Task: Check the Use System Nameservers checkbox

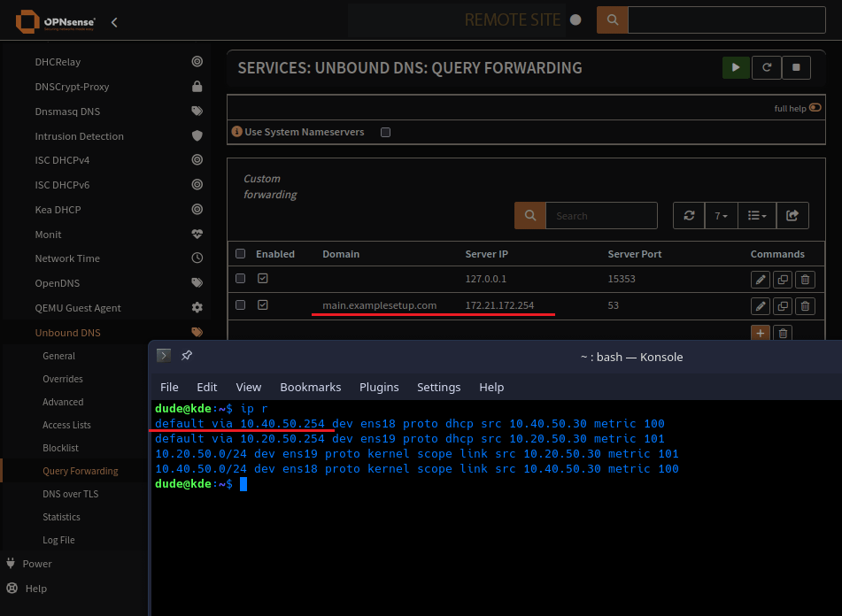Action: [x=385, y=132]
